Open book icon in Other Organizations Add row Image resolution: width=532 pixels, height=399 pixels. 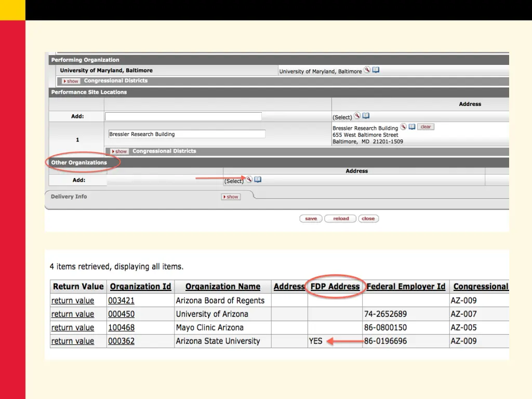[258, 179]
